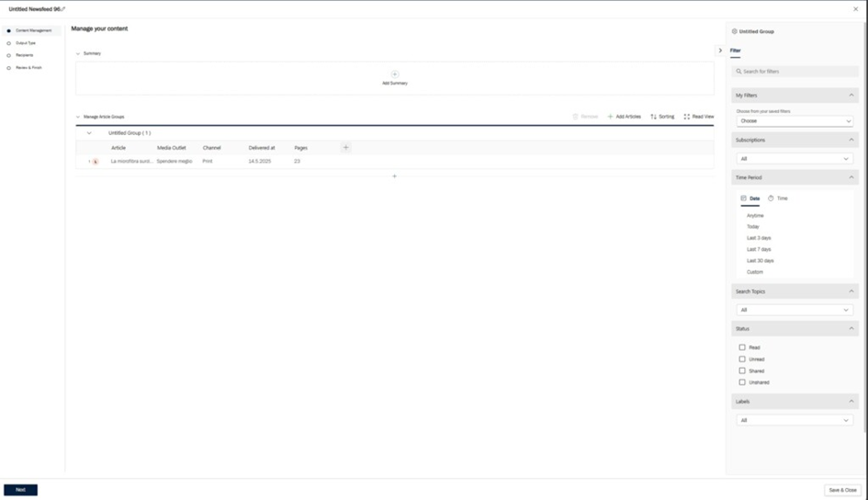Image resolution: width=868 pixels, height=500 pixels.
Task: Collapse the Untitled Group row
Action: [89, 133]
